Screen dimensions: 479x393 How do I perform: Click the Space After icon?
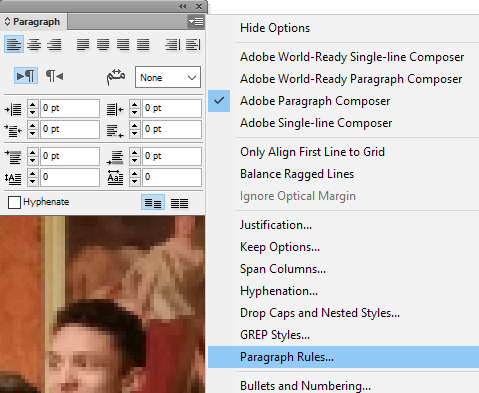pos(115,157)
